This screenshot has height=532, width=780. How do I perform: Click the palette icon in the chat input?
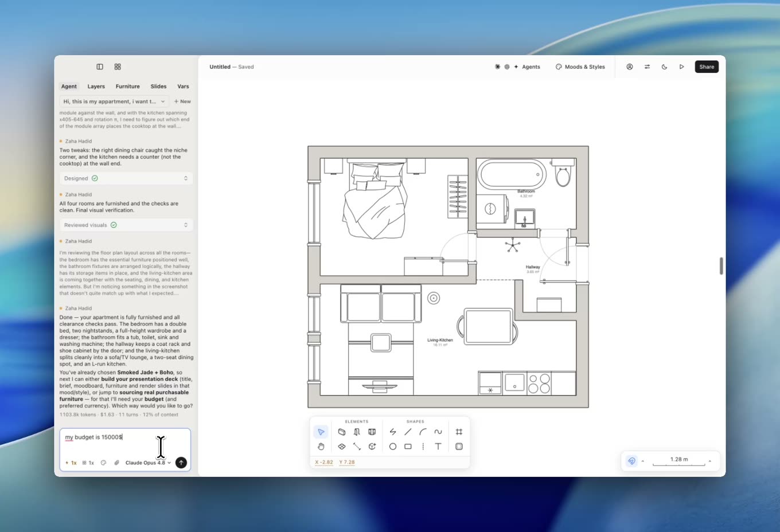pos(103,463)
